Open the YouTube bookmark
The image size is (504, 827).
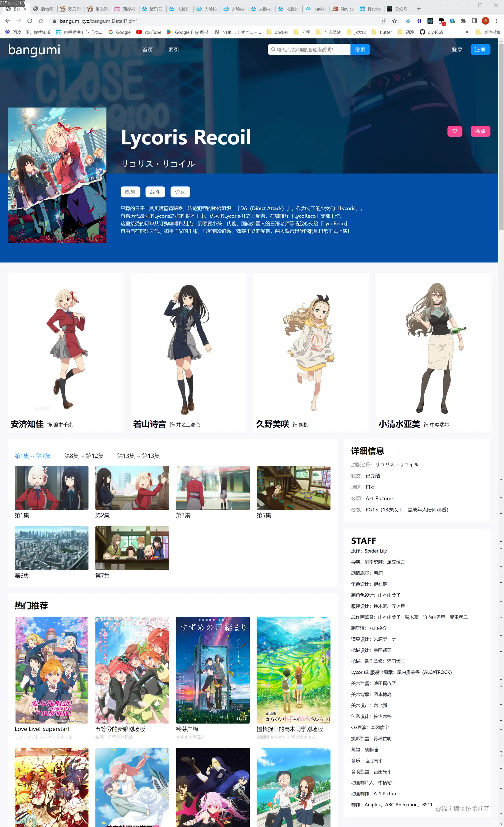[149, 32]
